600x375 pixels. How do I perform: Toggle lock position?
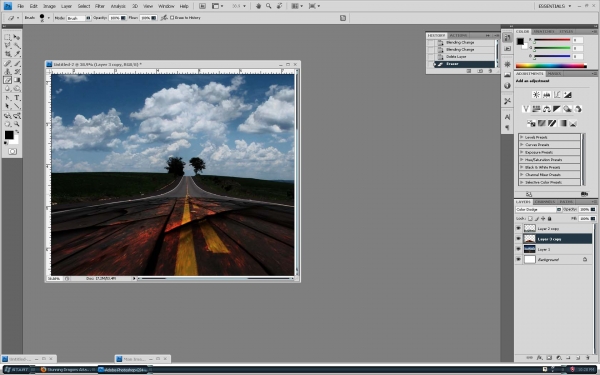(543, 218)
